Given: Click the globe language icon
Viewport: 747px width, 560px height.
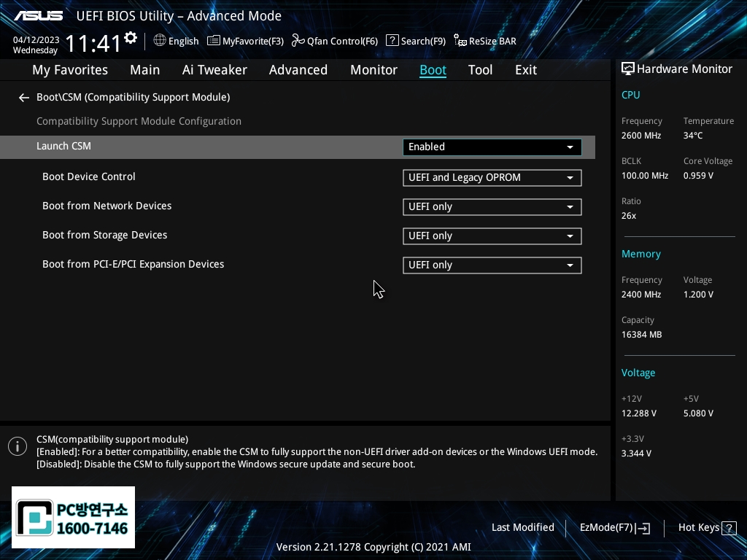Looking at the screenshot, I should coord(160,41).
